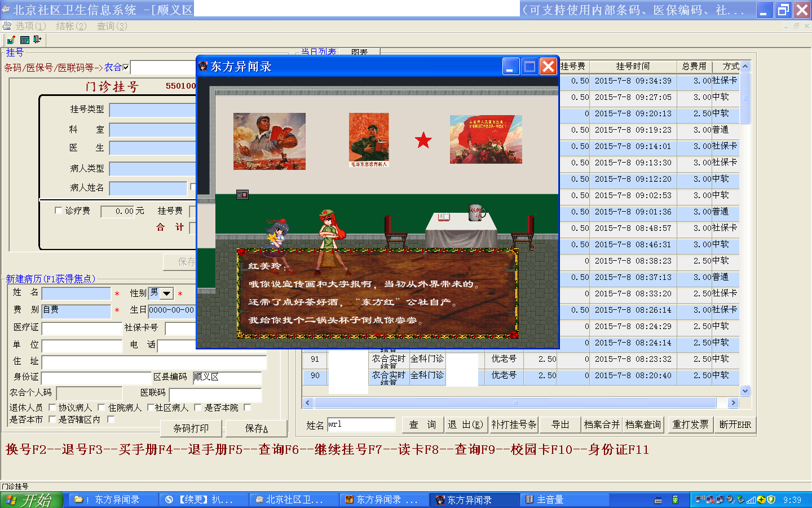Click the 姓名 search field containing wrl
The height and width of the screenshot is (508, 812).
[361, 424]
